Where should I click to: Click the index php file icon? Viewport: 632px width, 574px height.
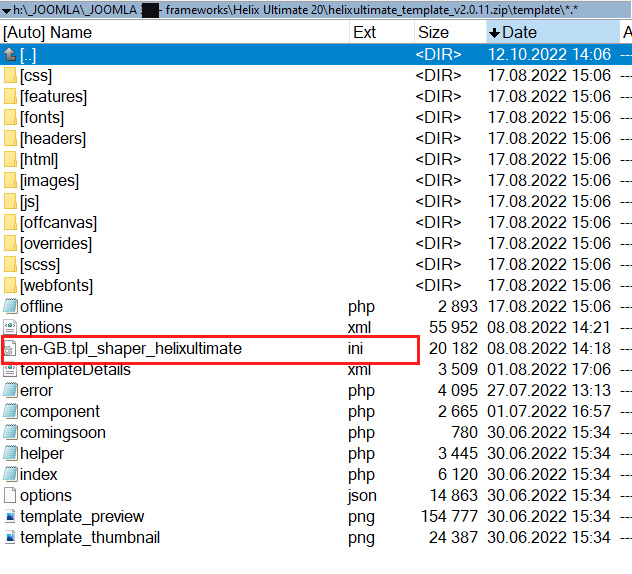(10, 474)
